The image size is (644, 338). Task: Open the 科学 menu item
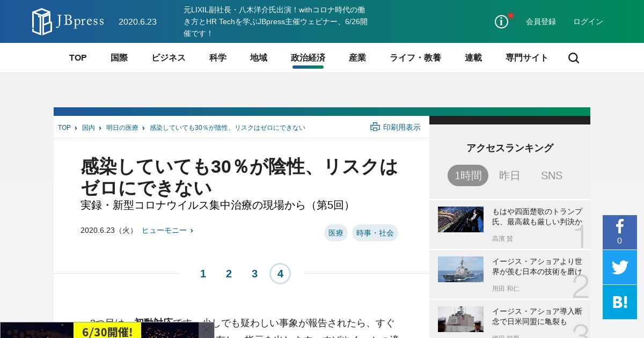click(218, 58)
